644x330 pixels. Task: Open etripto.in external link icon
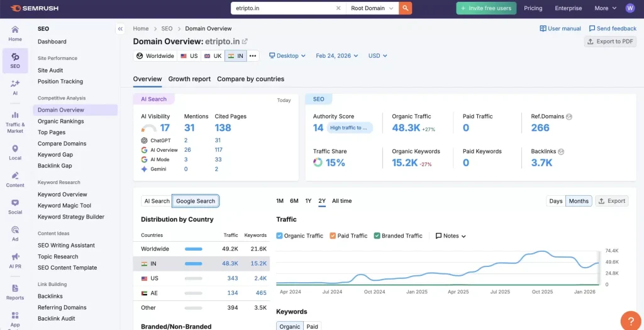[245, 41]
